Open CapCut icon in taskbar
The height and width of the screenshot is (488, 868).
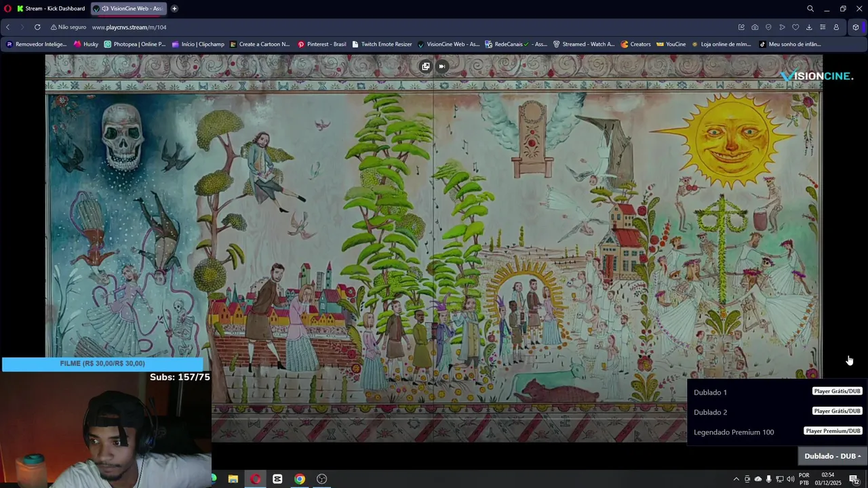point(277,479)
